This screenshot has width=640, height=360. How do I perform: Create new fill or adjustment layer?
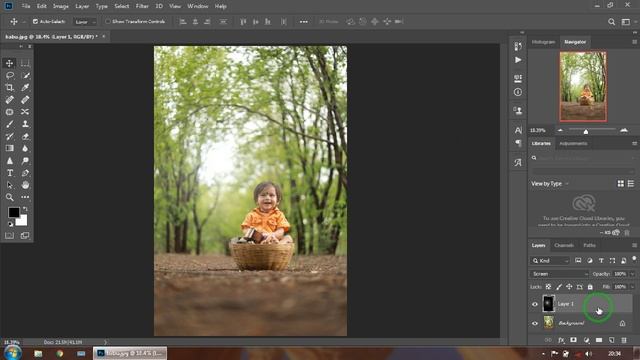point(586,340)
